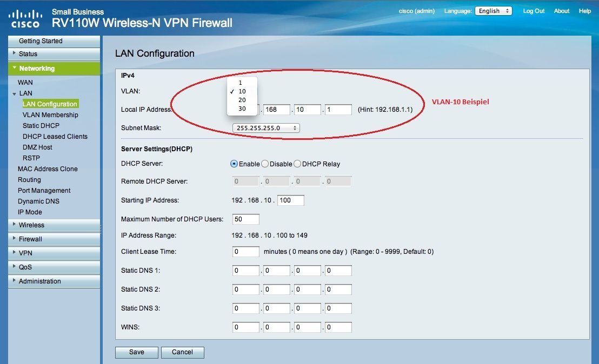
Task: Open VLAN Membership page
Action: tap(50, 115)
